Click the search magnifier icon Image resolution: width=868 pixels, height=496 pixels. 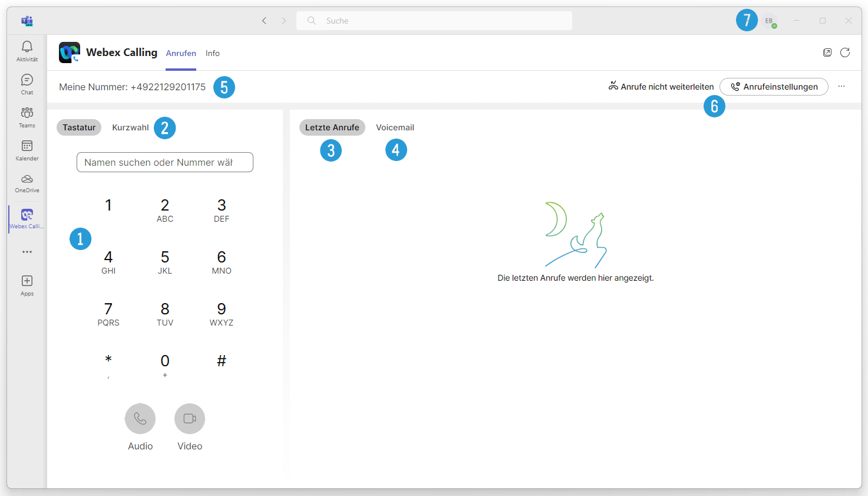tap(312, 21)
